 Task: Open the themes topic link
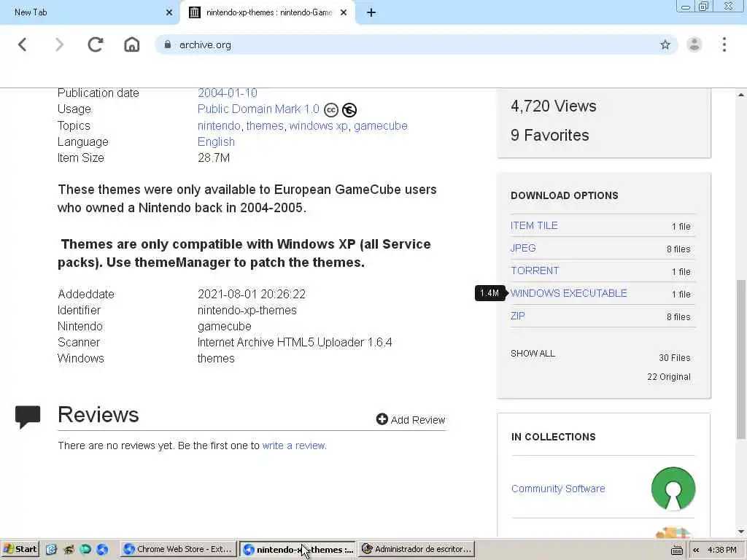coord(265,125)
